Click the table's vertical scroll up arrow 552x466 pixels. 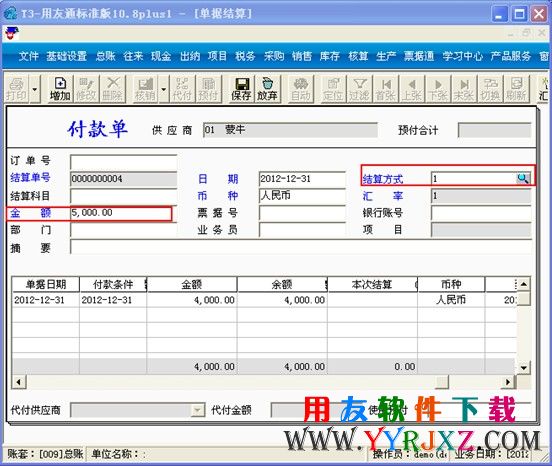click(523, 284)
